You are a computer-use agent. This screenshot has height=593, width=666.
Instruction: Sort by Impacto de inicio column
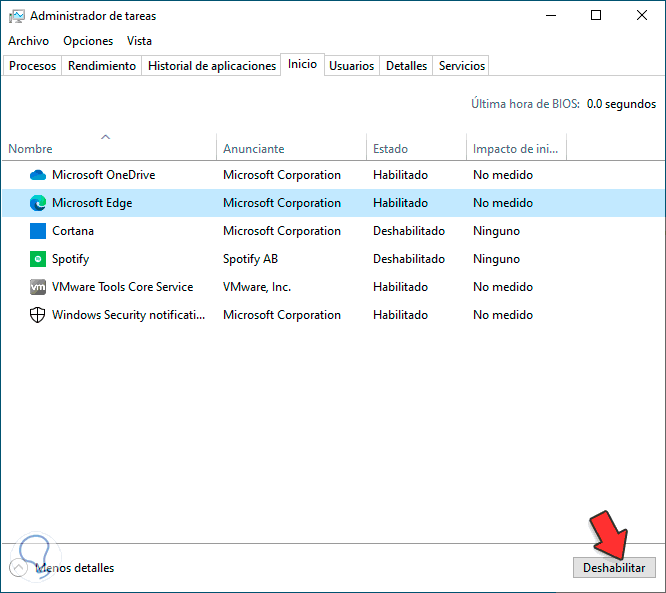pos(516,149)
